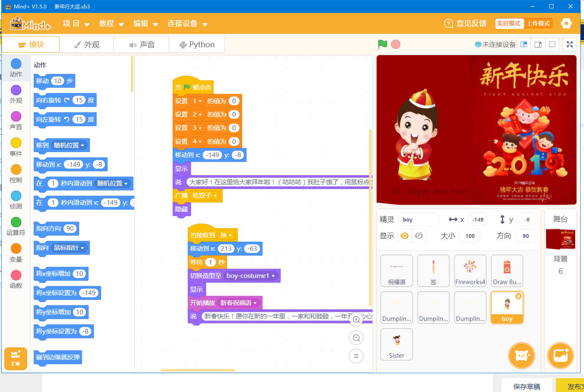Zoom out on the script workspace

[x=356, y=338]
